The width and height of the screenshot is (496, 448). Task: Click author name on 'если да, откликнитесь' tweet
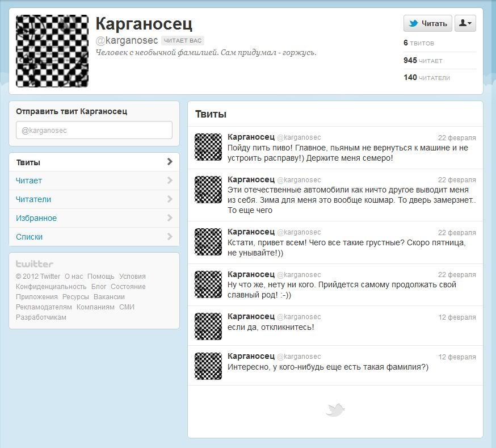pyautogui.click(x=251, y=316)
